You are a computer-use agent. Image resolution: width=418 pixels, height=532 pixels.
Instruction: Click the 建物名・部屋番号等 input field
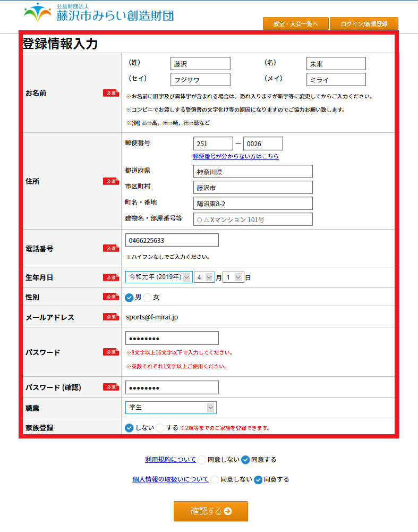coord(253,219)
